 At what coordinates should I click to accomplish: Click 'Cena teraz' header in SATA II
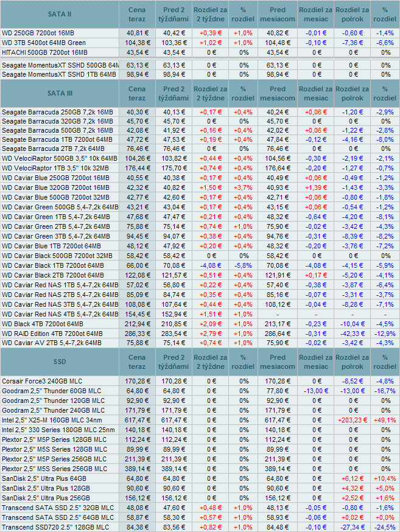(x=137, y=14)
